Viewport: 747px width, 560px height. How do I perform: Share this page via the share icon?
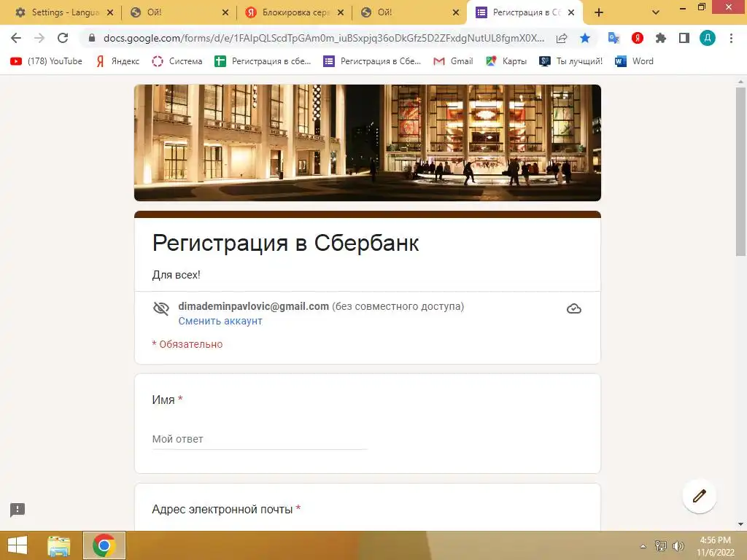(562, 38)
